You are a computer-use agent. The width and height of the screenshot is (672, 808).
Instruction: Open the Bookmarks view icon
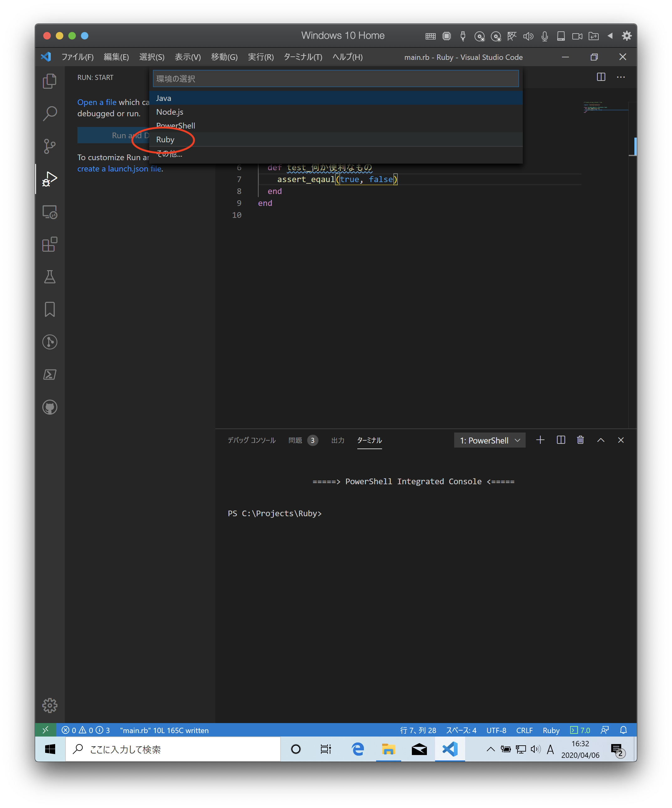[x=50, y=309]
